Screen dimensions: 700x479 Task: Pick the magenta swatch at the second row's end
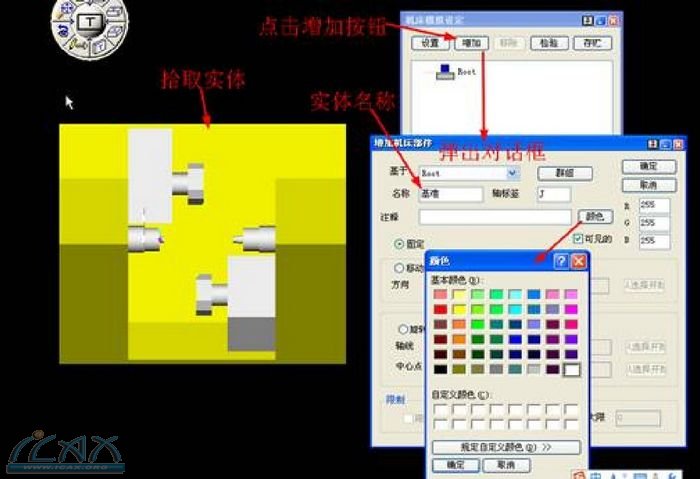[x=571, y=309]
